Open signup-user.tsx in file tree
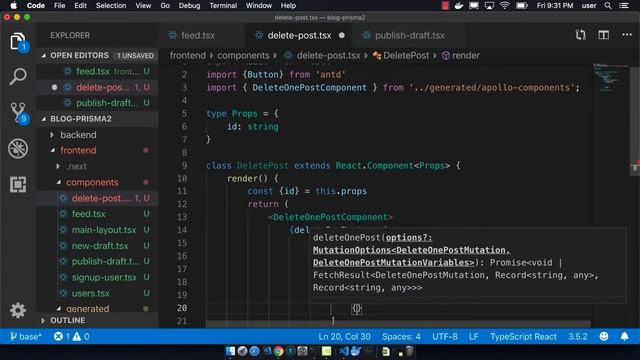This screenshot has width=640, height=360. [x=98, y=278]
